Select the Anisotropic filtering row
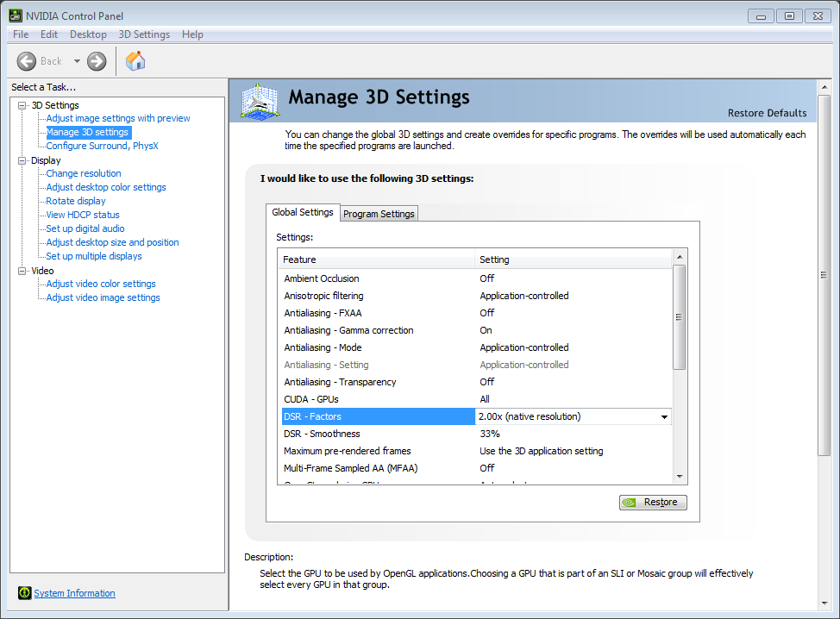Image resolution: width=840 pixels, height=619 pixels. (476, 296)
